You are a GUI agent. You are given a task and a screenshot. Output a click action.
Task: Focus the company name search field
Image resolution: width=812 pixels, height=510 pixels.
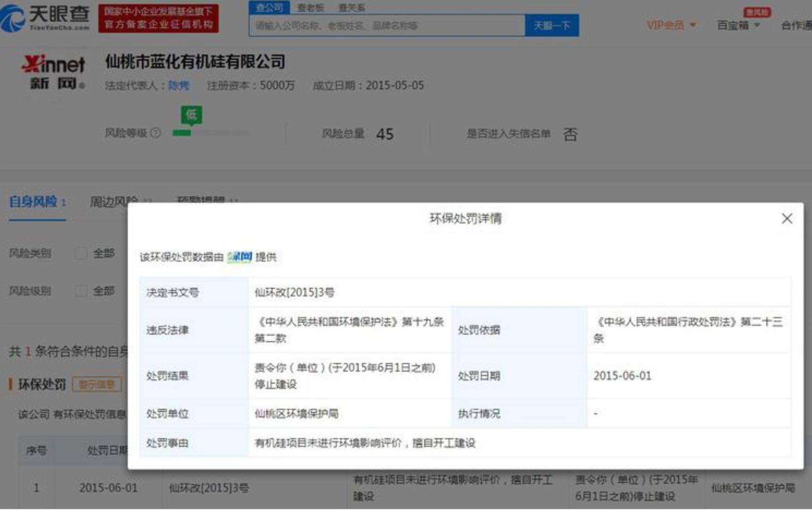(x=386, y=25)
